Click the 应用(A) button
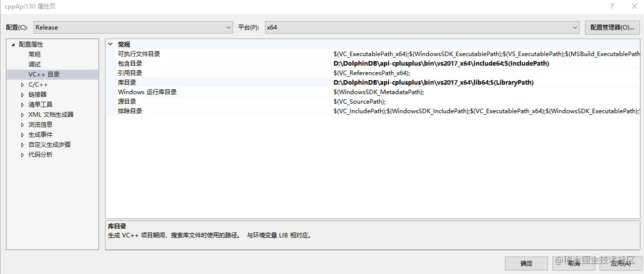 (620, 263)
